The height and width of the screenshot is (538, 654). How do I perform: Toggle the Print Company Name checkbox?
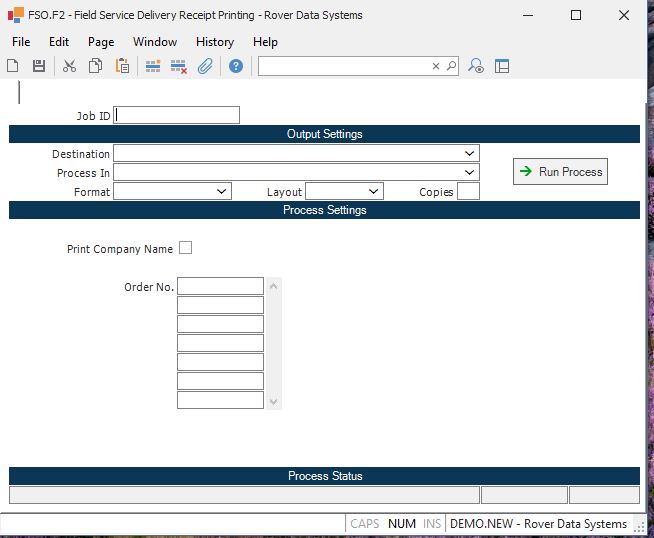point(185,248)
